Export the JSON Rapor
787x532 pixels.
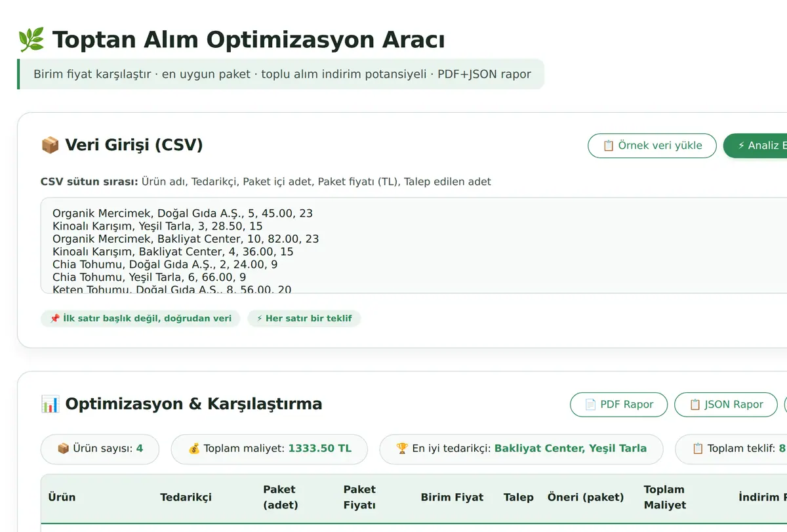tap(726, 405)
